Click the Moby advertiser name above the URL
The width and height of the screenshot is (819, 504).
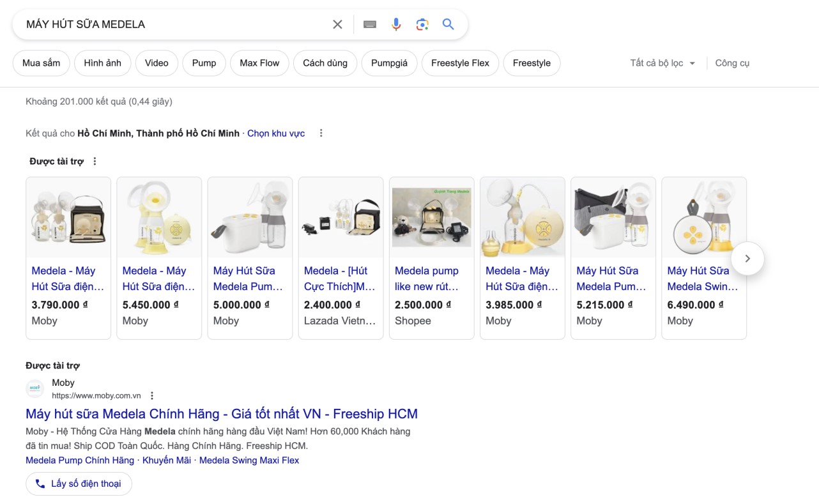[x=63, y=383]
